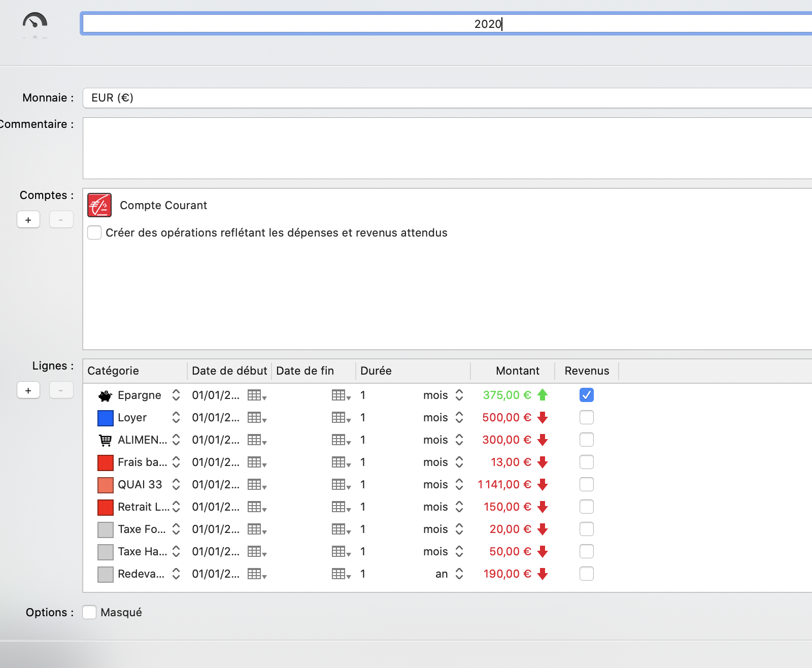Open the Monnaie EUR currency dropdown

(x=448, y=98)
